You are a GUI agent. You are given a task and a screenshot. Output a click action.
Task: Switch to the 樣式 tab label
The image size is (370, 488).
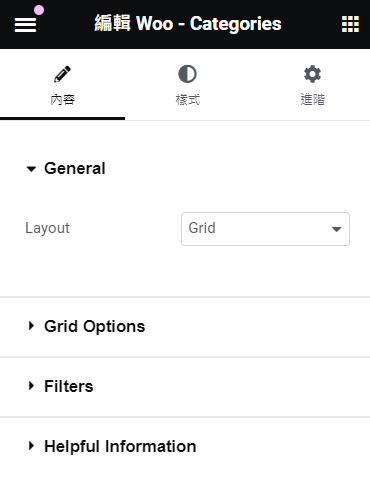click(188, 99)
